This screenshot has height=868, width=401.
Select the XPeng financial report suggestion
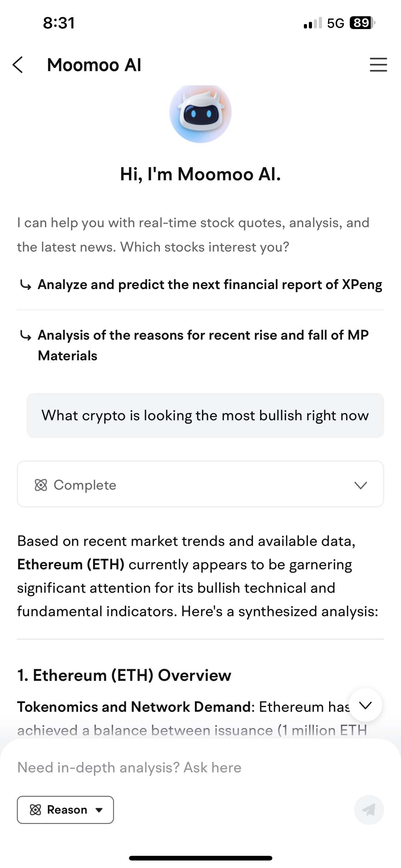click(x=210, y=285)
